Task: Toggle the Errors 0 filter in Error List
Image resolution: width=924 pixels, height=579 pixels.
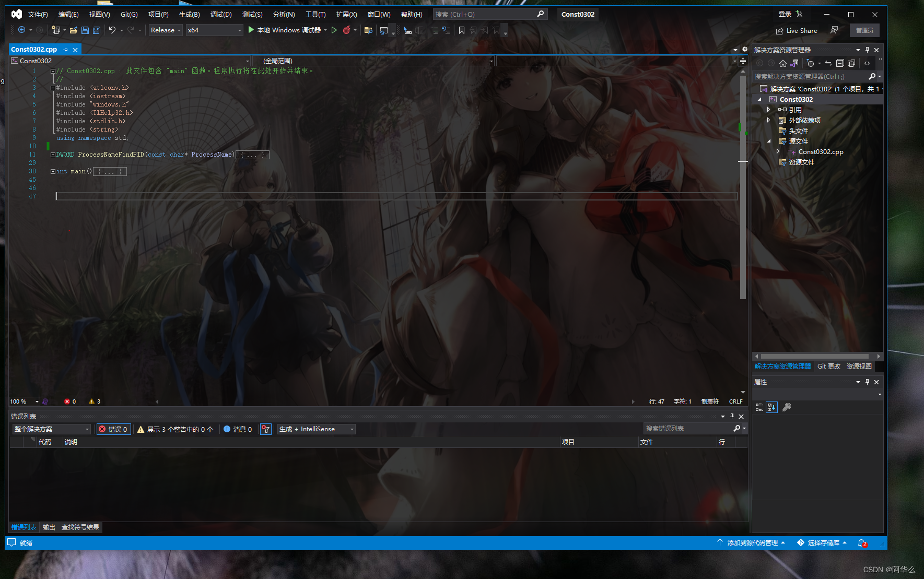Action: pyautogui.click(x=113, y=429)
